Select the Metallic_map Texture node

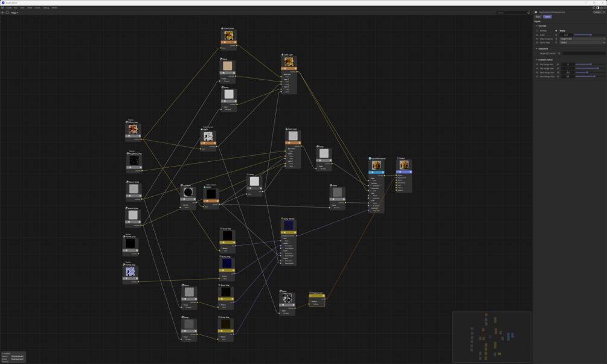(130, 245)
